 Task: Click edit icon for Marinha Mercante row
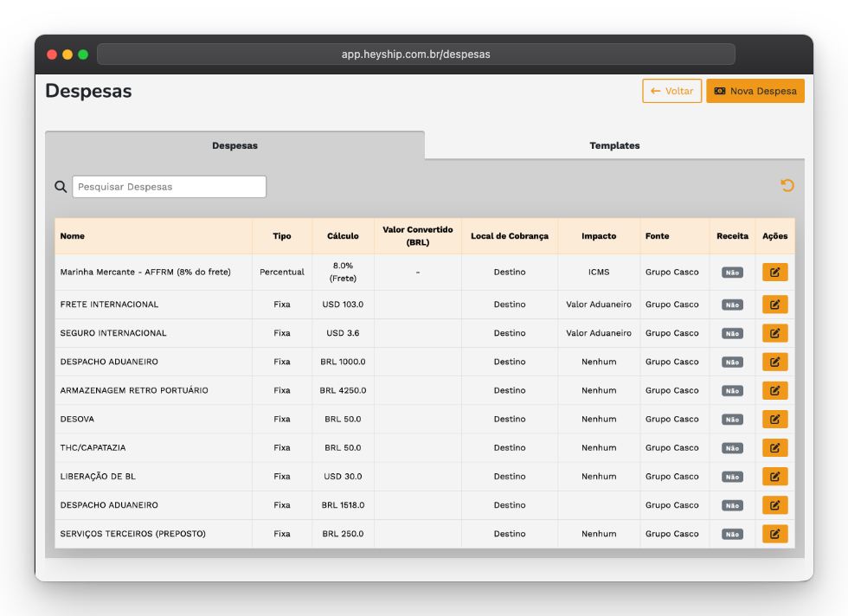click(x=774, y=273)
